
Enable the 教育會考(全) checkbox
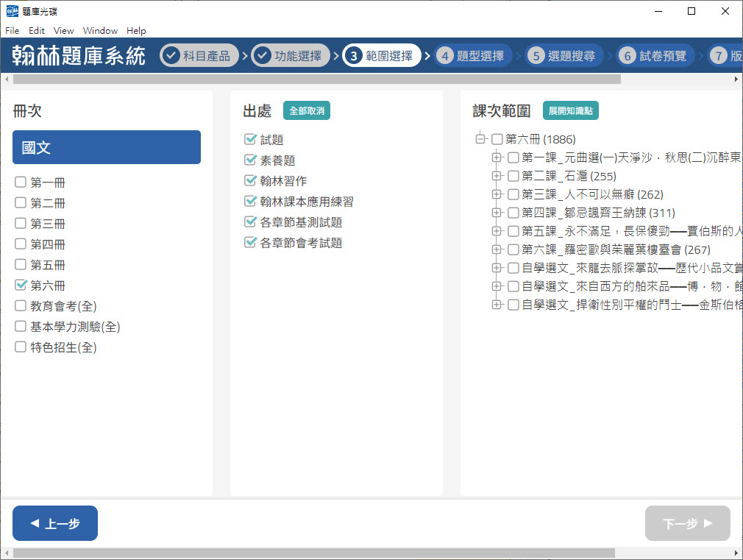pos(21,306)
